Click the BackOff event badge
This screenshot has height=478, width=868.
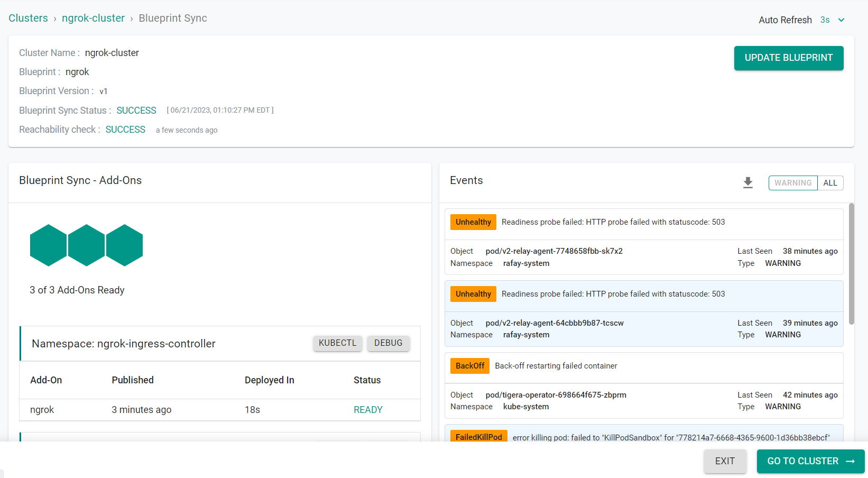[x=470, y=366]
